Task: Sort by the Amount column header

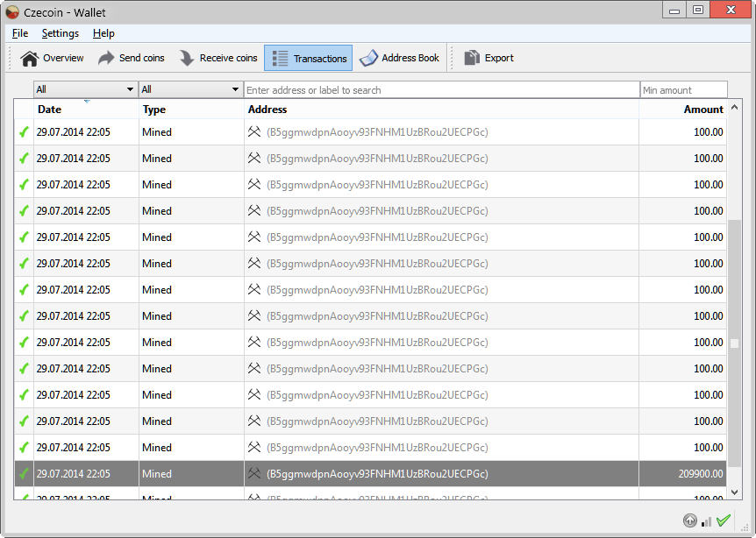Action: tap(682, 110)
